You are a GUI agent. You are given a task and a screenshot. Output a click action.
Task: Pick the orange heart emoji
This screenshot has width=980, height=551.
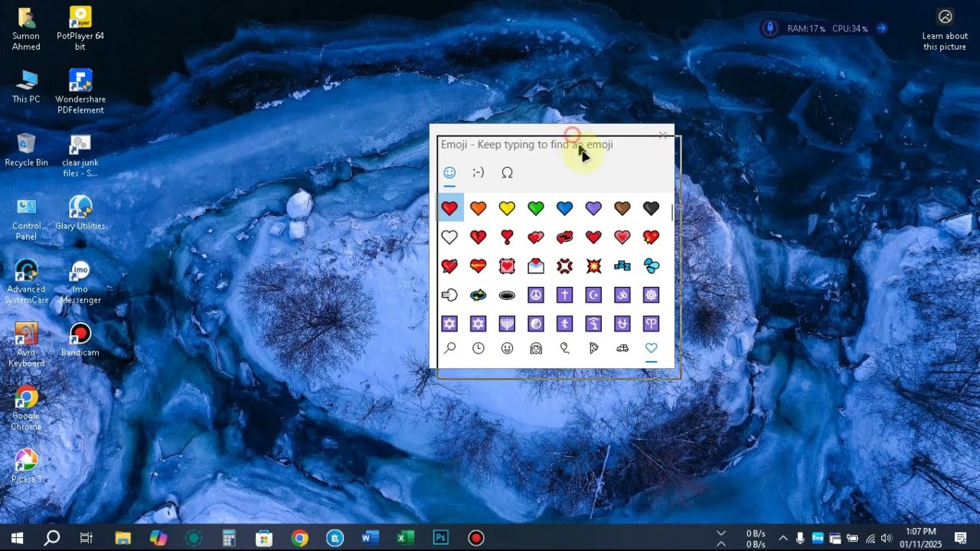[x=479, y=208]
